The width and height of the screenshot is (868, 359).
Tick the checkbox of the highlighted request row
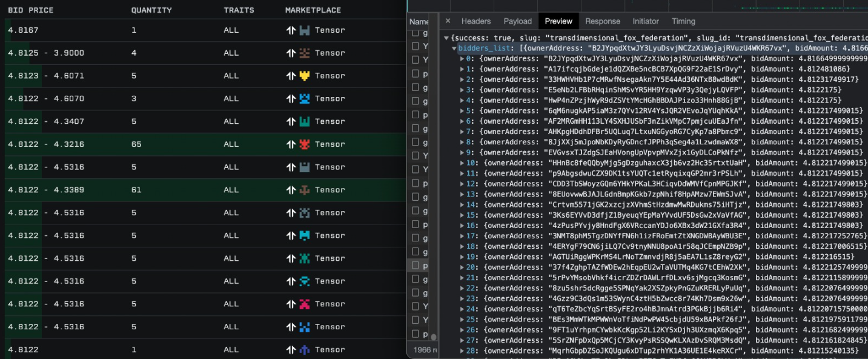coord(416,265)
